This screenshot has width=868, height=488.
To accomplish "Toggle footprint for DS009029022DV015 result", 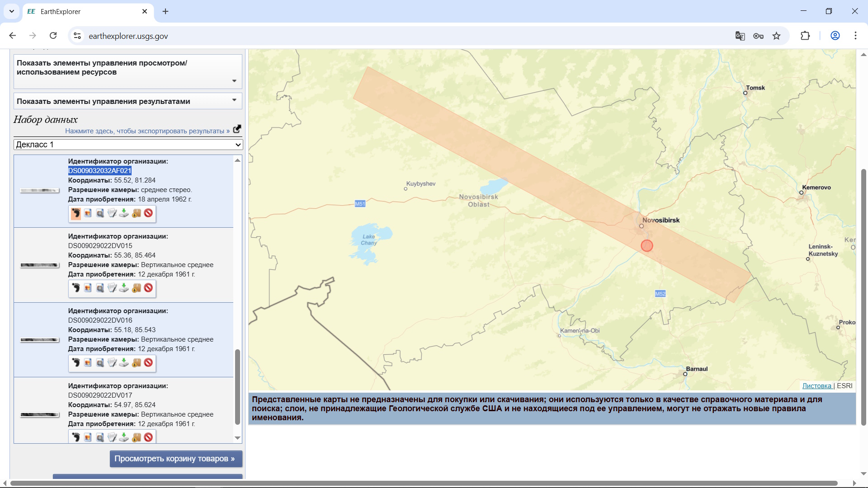I will pos(76,288).
